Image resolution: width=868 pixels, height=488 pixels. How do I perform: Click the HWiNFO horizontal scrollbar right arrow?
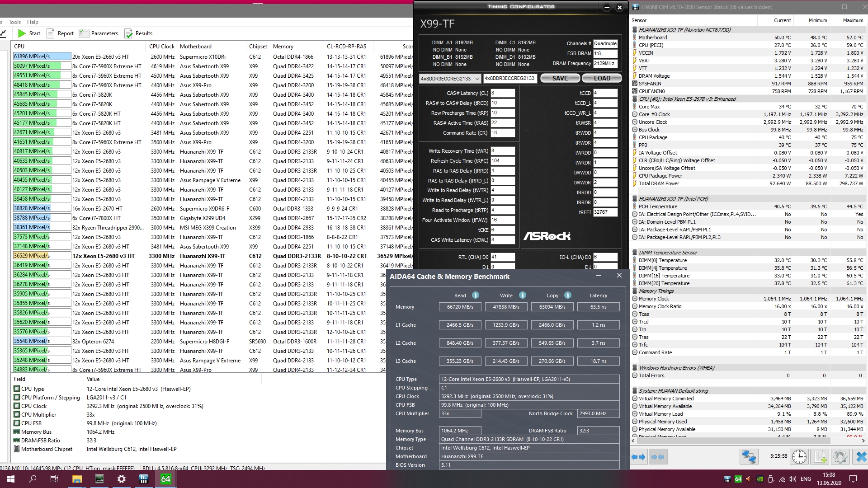863,441
